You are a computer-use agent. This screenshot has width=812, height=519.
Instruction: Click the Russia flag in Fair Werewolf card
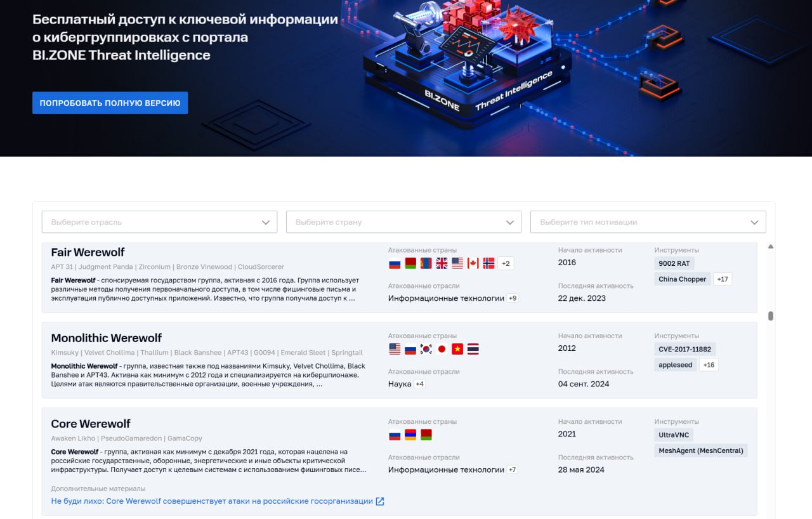395,263
